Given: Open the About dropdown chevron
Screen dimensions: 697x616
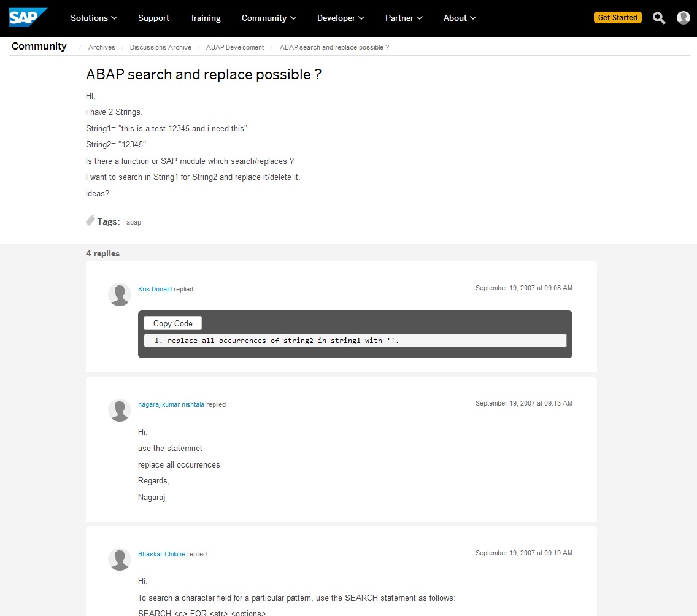Looking at the screenshot, I should point(474,18).
